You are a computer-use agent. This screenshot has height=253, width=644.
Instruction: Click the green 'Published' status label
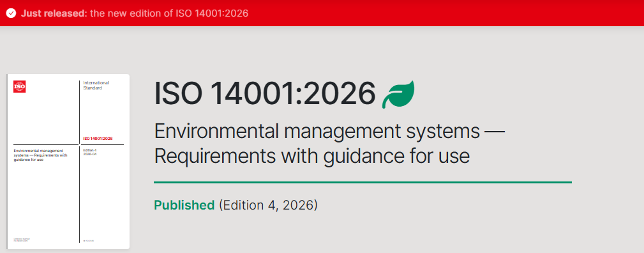click(x=184, y=205)
